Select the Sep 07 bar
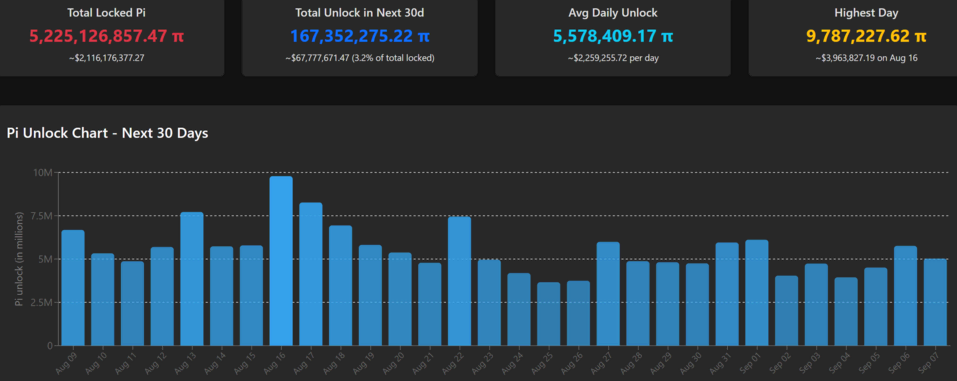The width and height of the screenshot is (957, 381). pyautogui.click(x=936, y=302)
